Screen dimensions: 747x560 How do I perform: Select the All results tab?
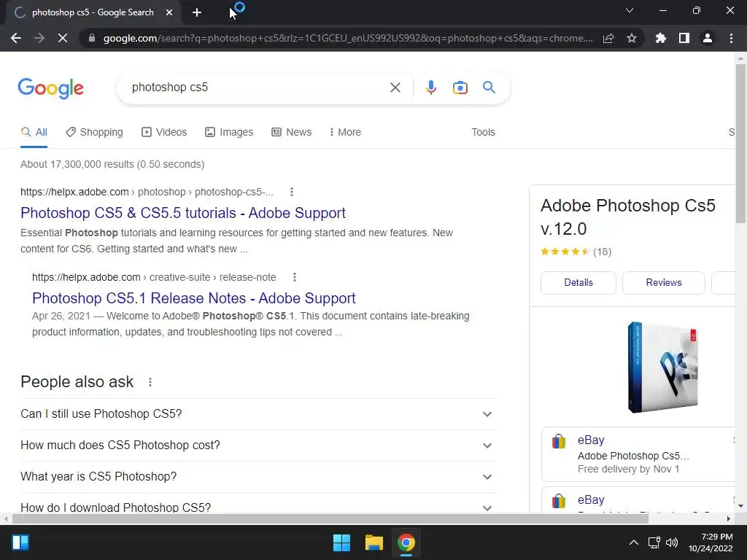(34, 133)
